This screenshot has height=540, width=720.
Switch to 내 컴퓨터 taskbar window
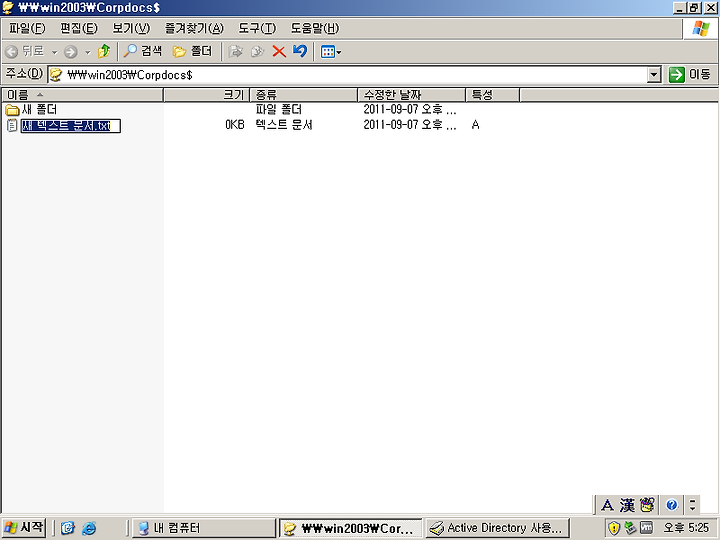203,528
